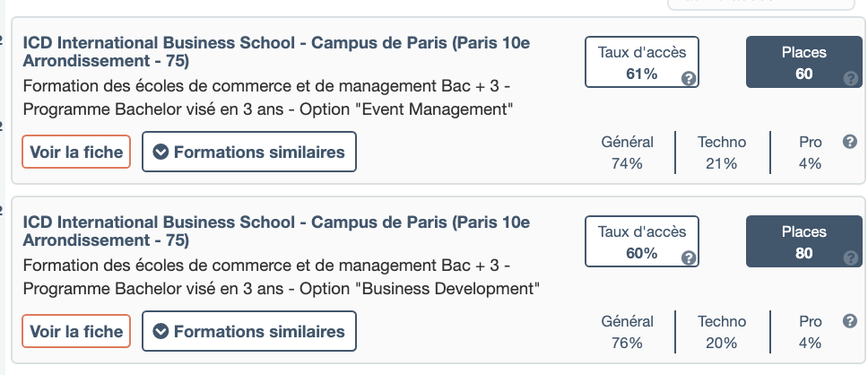Image resolution: width=868 pixels, height=375 pixels.
Task: Click the Général 76% statistic
Action: pyautogui.click(x=628, y=332)
